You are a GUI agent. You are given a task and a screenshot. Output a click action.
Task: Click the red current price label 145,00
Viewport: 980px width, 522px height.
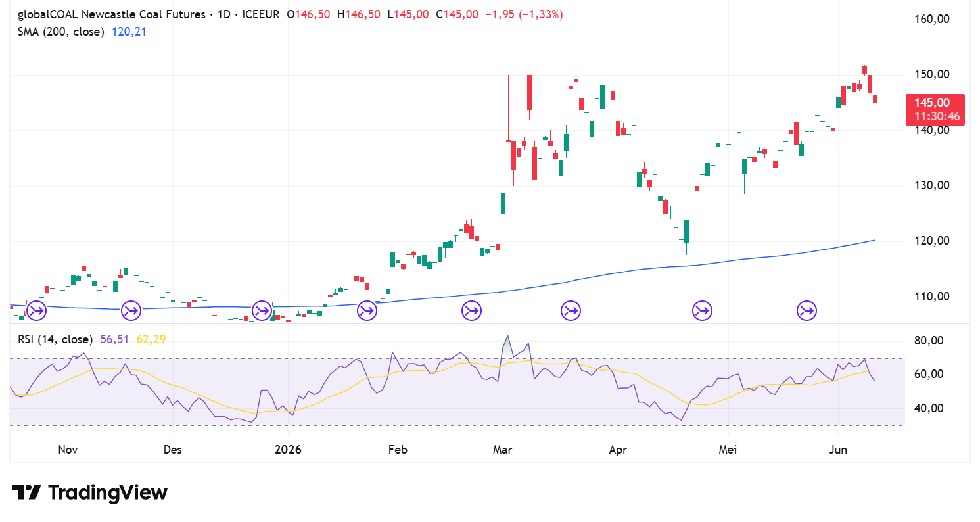[x=933, y=103]
